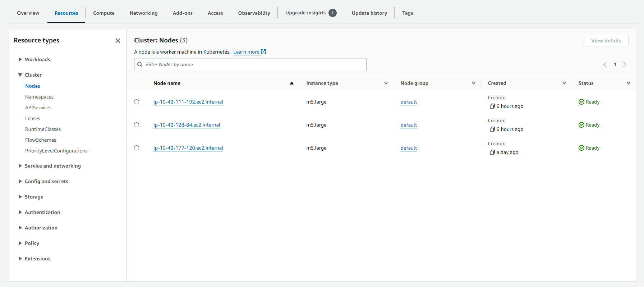Copy creation time for ip-10-42-111-192 node

(492, 106)
